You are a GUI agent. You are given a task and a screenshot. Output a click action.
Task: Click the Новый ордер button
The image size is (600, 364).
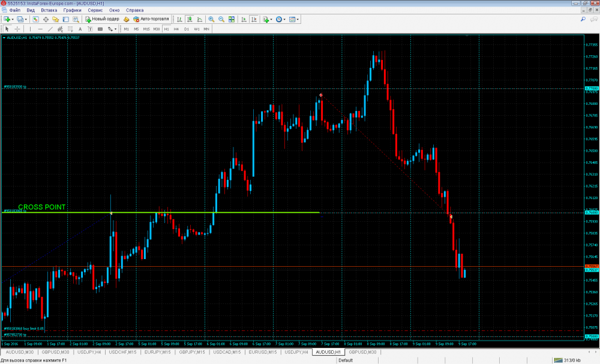102,19
